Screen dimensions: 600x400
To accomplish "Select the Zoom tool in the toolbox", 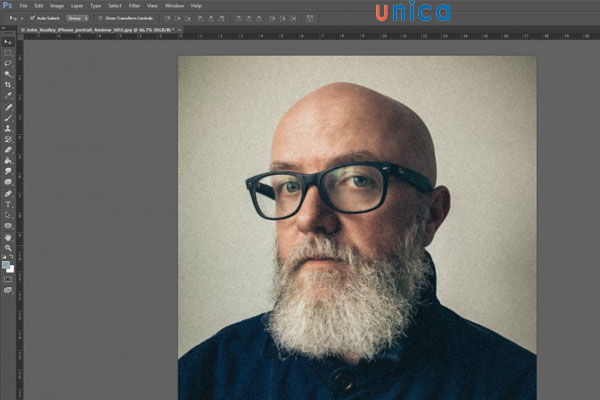I will (x=8, y=246).
